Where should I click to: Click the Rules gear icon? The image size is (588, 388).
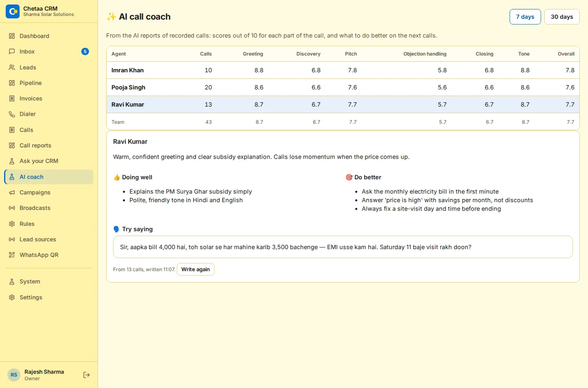12,224
